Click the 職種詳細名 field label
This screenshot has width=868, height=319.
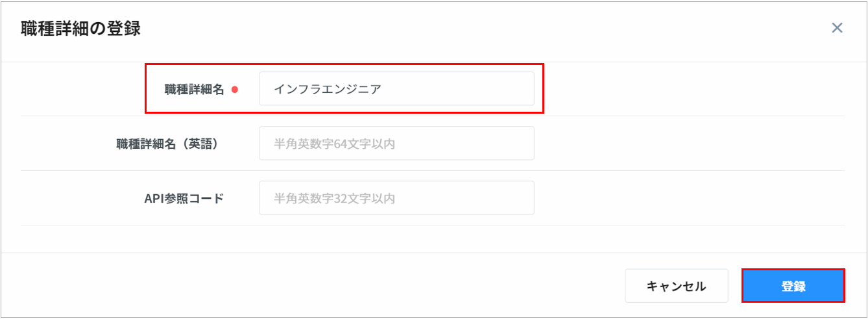click(x=194, y=90)
